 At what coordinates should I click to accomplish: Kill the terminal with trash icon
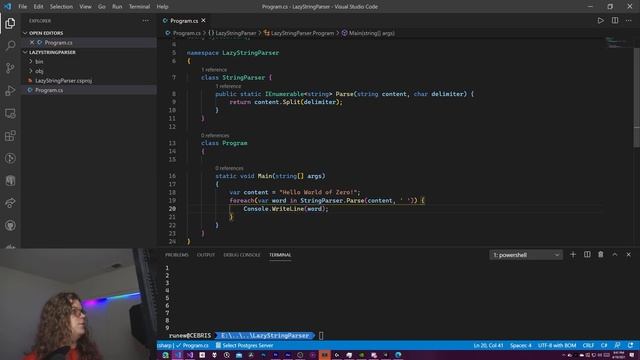600,255
